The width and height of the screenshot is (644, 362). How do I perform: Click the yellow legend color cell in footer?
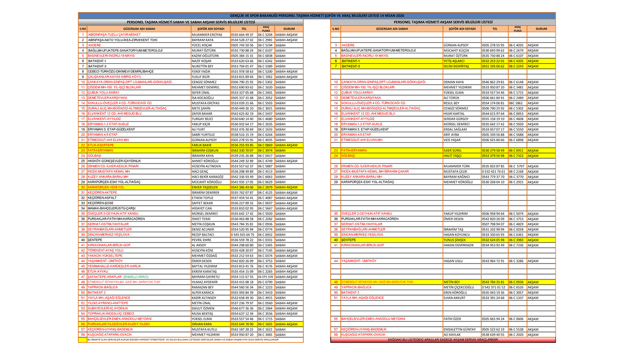83,340
